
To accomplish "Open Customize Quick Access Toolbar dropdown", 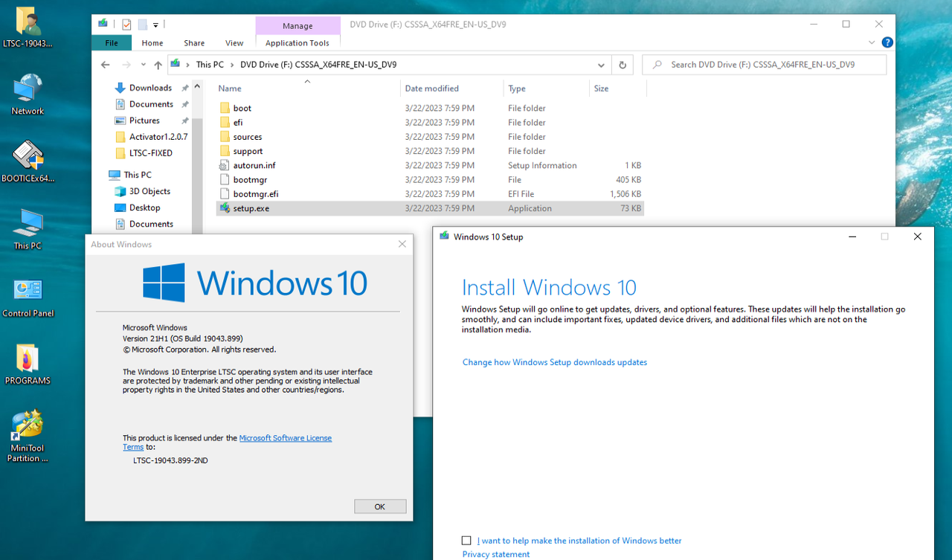I will click(x=155, y=25).
